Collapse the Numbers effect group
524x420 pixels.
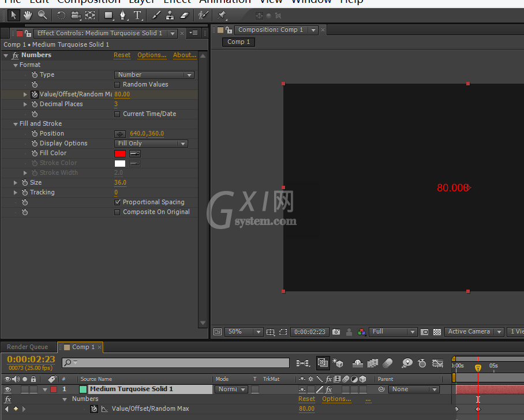point(6,55)
